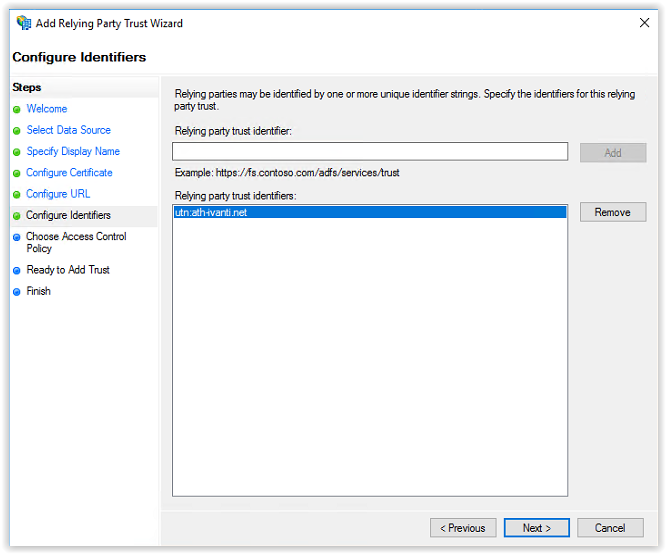666x554 pixels.
Task: Click the Next button
Action: coord(536,528)
